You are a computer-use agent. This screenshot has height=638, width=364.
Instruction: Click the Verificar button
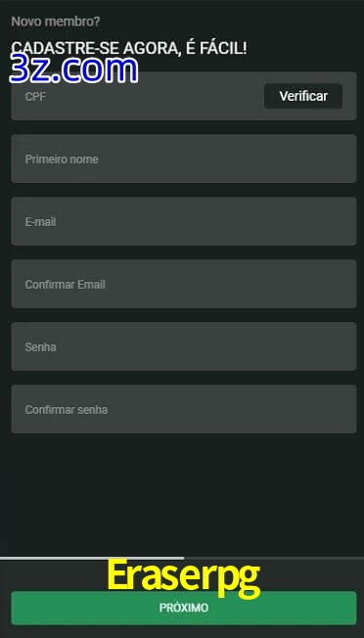click(303, 96)
